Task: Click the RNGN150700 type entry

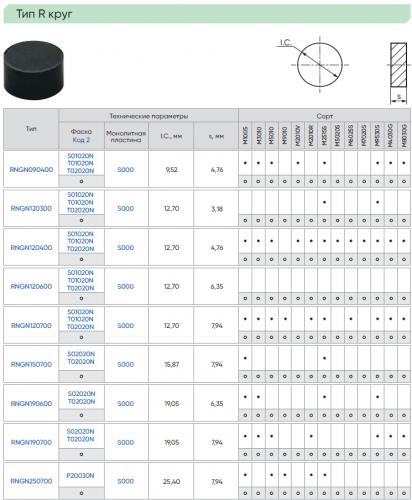Action: (x=31, y=365)
